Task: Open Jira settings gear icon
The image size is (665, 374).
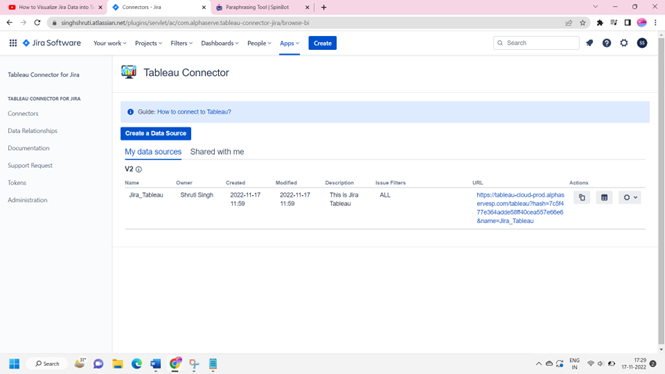Action: point(624,43)
